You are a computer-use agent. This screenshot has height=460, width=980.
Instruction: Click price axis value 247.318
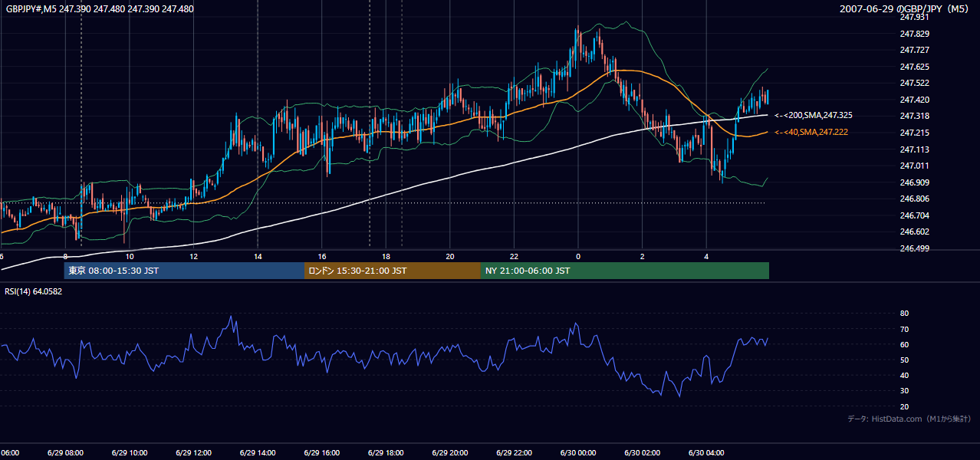click(x=914, y=116)
